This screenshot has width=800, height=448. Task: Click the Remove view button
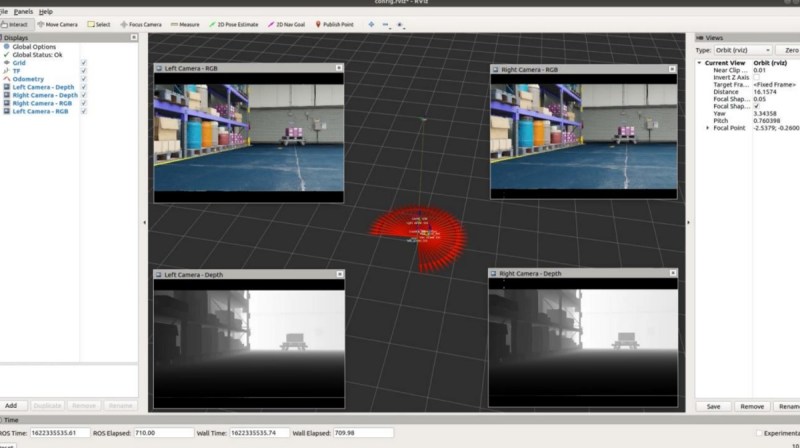752,407
